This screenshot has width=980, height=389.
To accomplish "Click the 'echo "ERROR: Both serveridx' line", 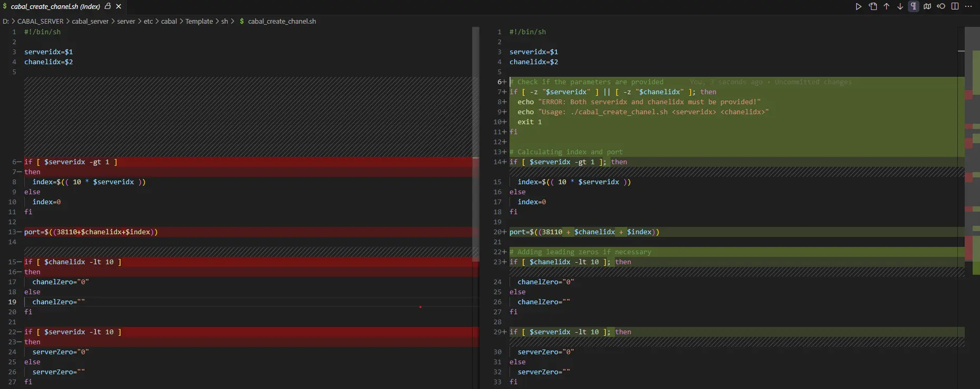I will pyautogui.click(x=639, y=102).
